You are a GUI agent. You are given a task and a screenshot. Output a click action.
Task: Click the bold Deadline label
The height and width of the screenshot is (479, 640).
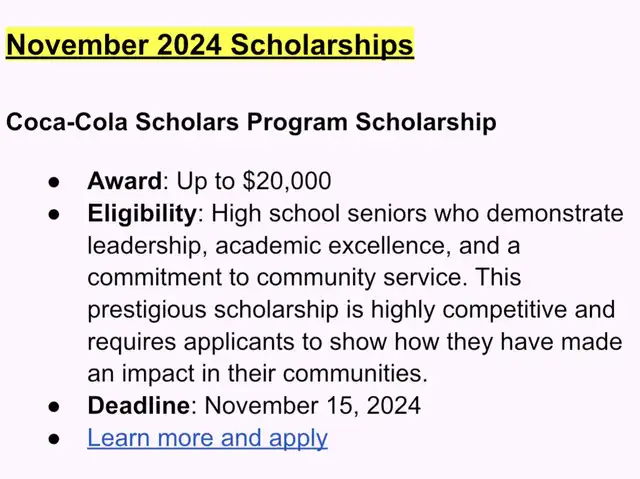(x=139, y=405)
